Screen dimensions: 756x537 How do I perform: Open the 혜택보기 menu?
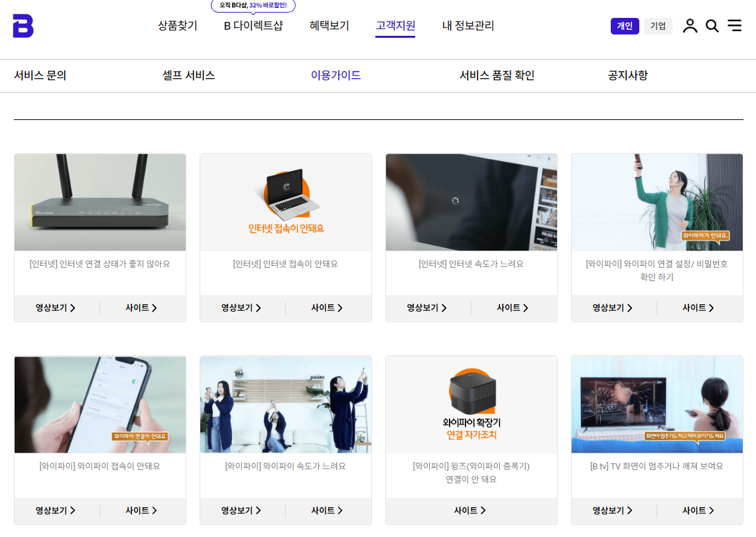328,26
